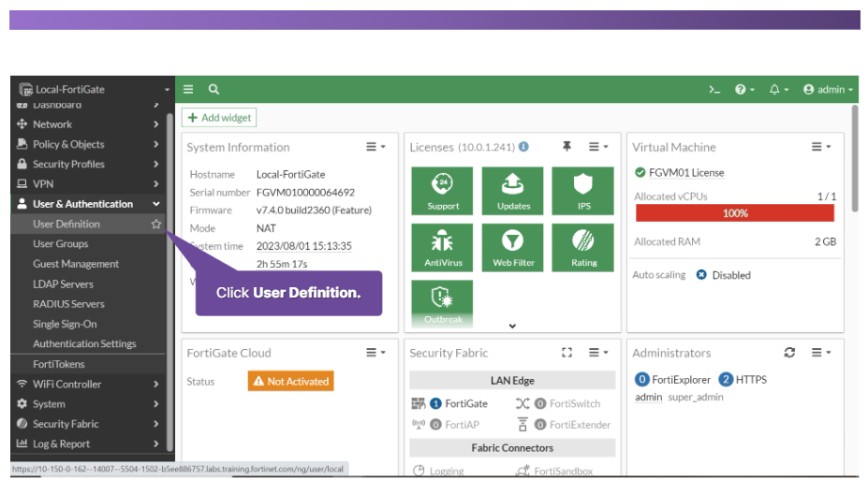868x494 pixels.
Task: Click the FortiSwitch entry in LAN Edge
Action: pos(566,403)
